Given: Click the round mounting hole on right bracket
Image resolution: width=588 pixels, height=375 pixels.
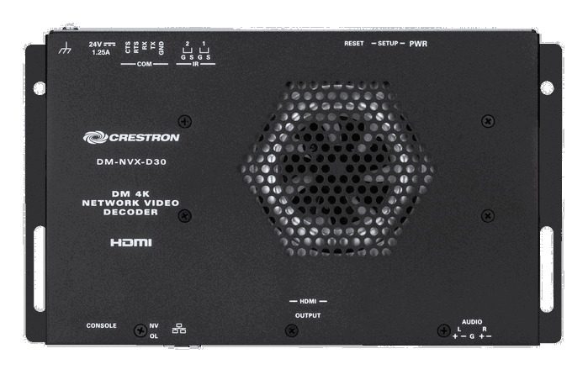Looking at the screenshot, I should pos(547,87).
